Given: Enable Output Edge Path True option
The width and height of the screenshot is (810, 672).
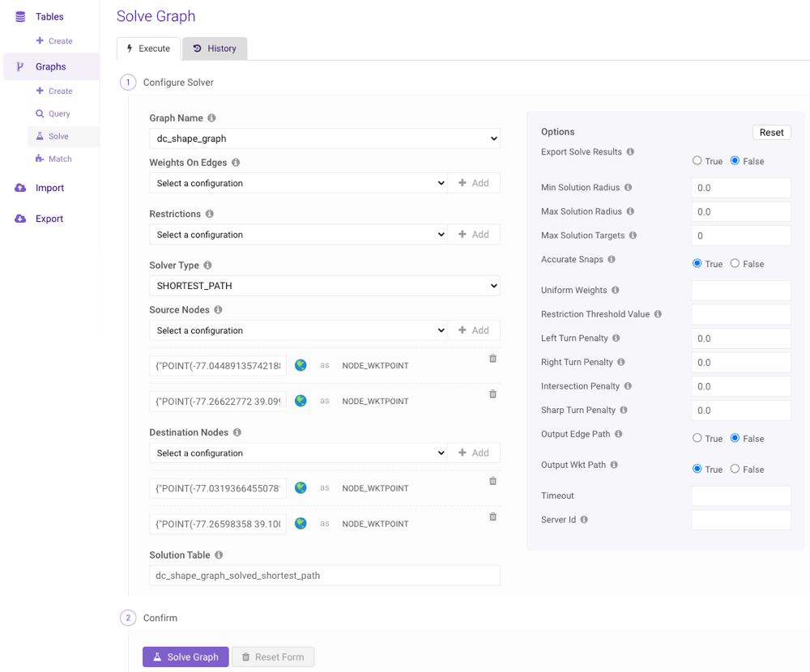Looking at the screenshot, I should [x=697, y=438].
